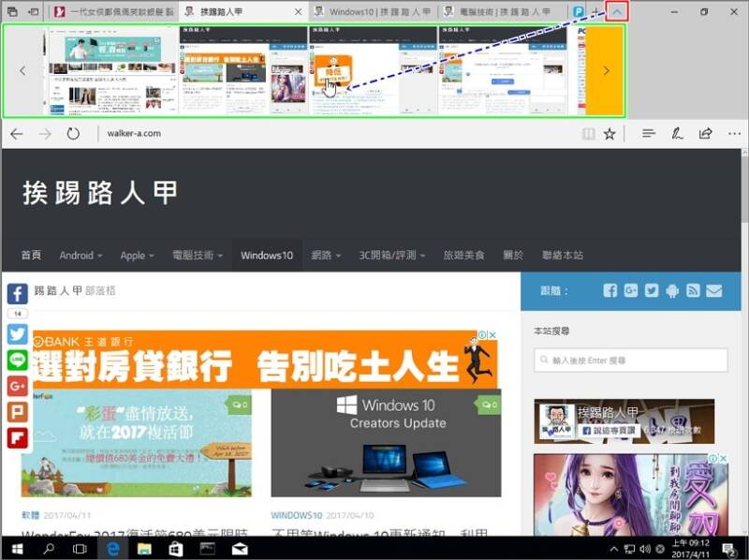The width and height of the screenshot is (749, 560).
Task: Open the Edge more actions menu
Action: coord(734,134)
